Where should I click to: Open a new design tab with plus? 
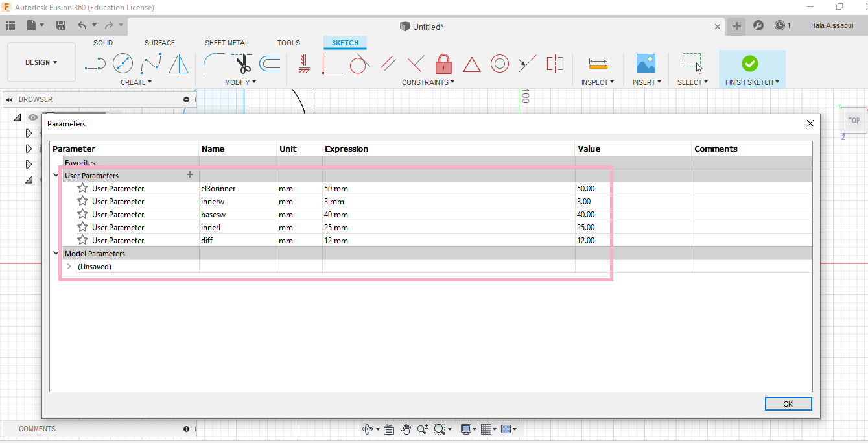click(736, 26)
